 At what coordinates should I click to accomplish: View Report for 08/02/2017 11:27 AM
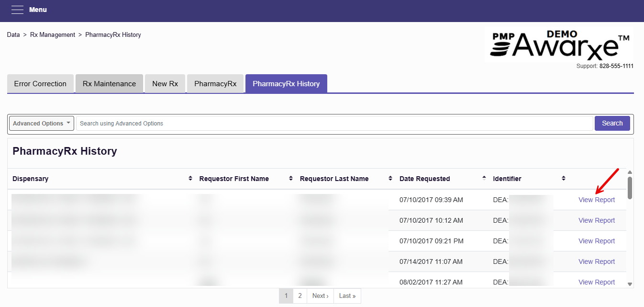[x=597, y=282]
